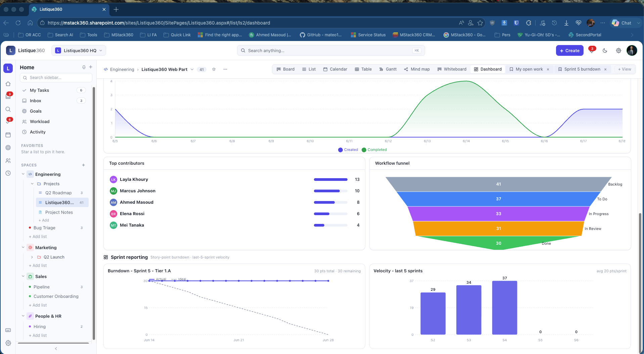Collapse the Sales space
Viewport: 644px width, 354px height.
pos(23,276)
